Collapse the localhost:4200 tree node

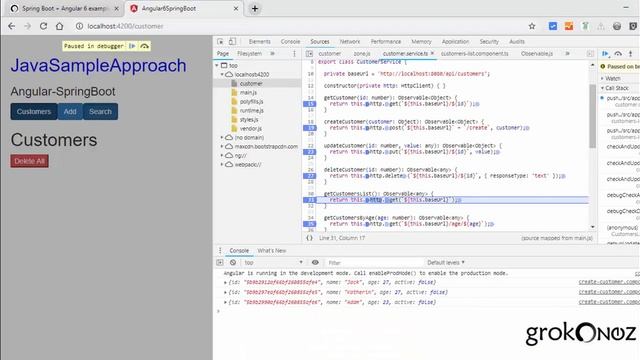(x=222, y=74)
